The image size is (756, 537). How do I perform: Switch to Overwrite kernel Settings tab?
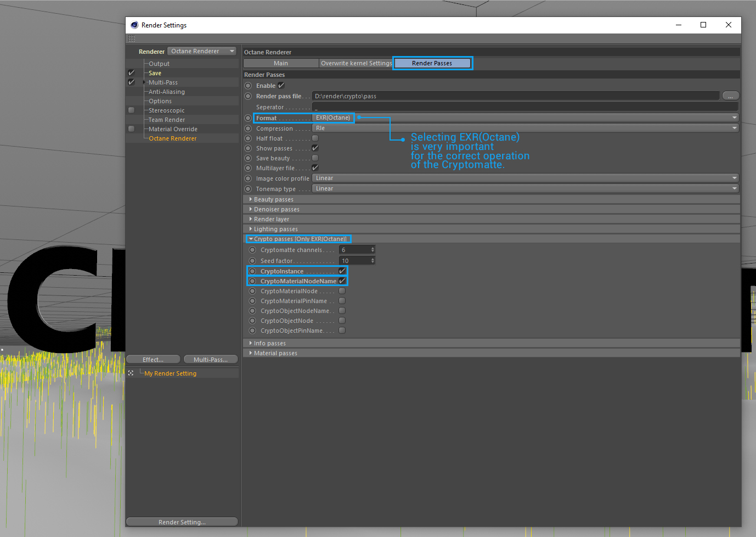pos(356,63)
